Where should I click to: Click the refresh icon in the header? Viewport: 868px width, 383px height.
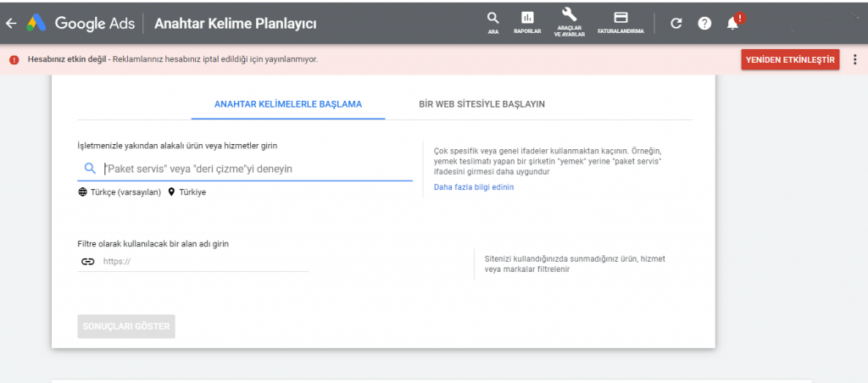tap(676, 24)
